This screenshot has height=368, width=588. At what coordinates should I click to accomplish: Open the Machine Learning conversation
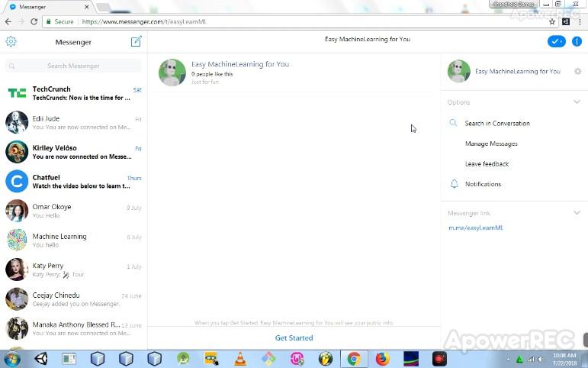coord(73,240)
